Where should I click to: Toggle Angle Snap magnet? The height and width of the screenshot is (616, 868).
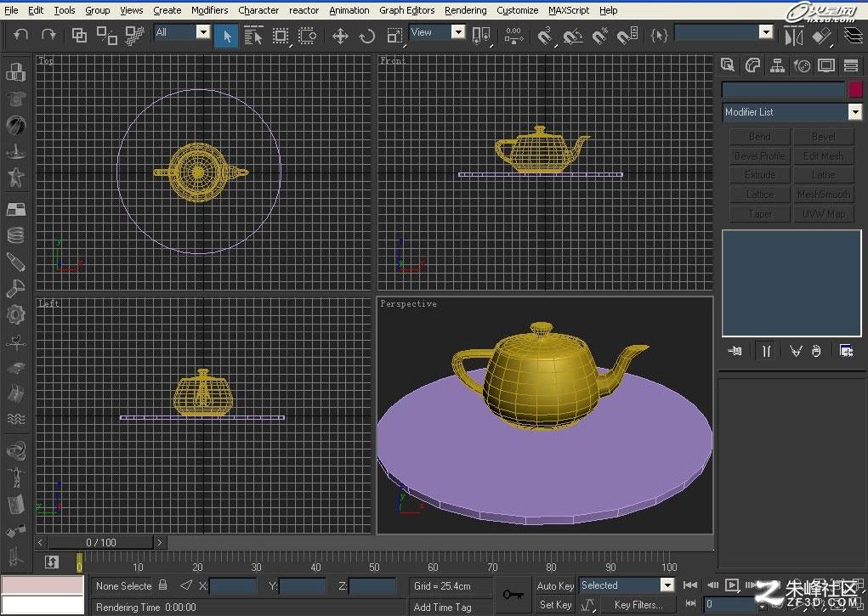(572, 36)
